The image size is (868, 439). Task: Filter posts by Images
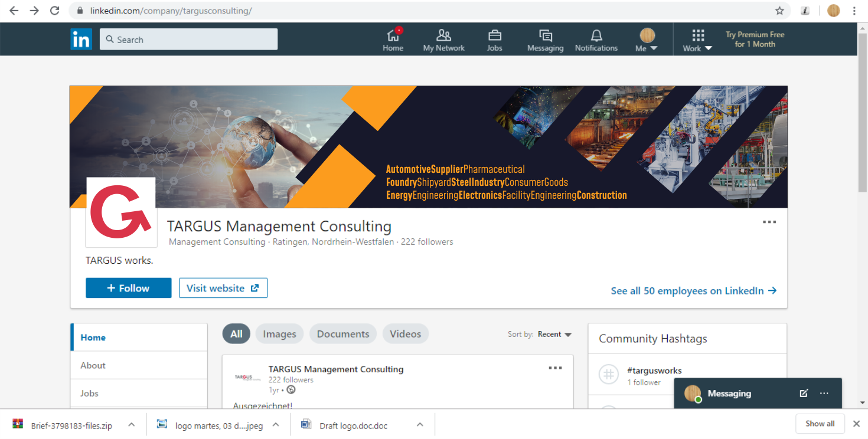279,334
